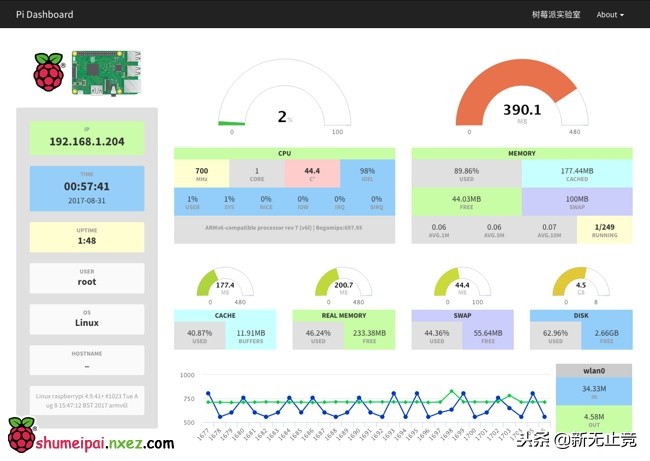
Task: Click the small DISK gauge icon
Action: point(581,282)
